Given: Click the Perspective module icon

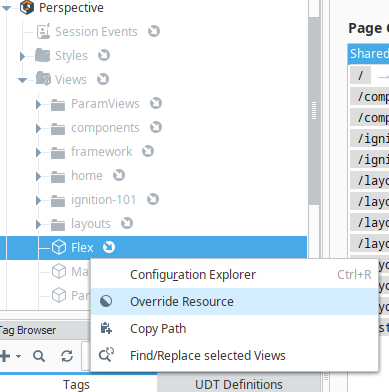Looking at the screenshot, I should (27, 7).
